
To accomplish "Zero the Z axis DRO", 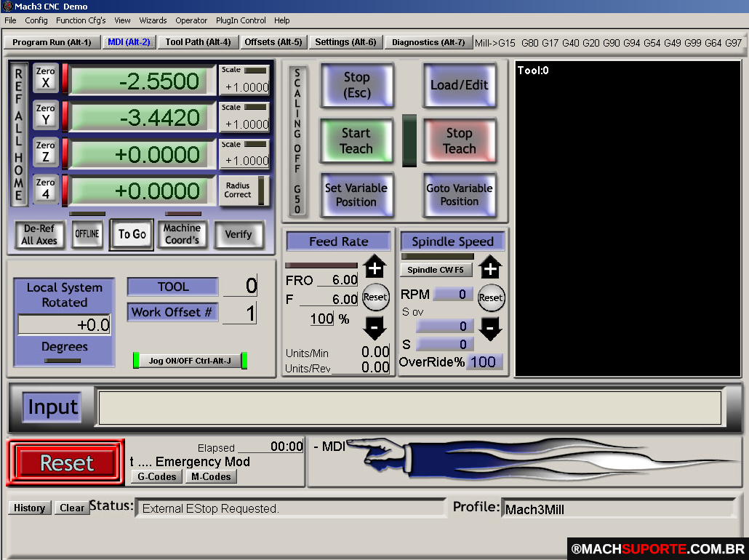I will pos(45,151).
